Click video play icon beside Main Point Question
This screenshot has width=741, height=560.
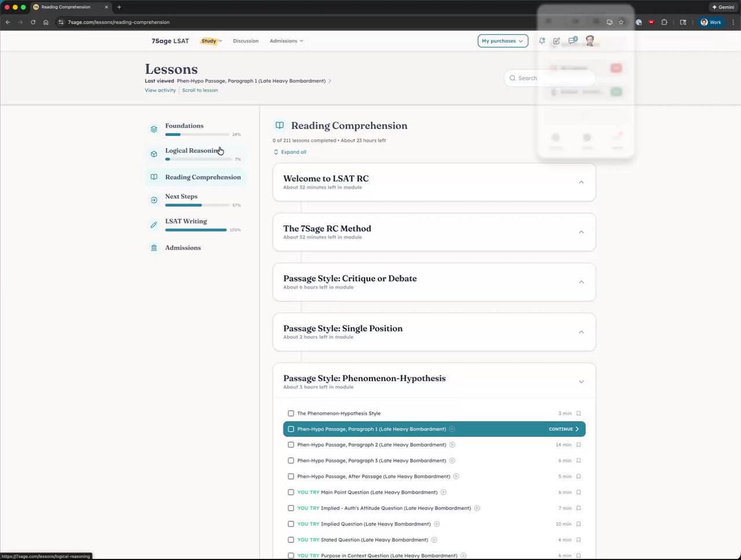[x=443, y=492]
